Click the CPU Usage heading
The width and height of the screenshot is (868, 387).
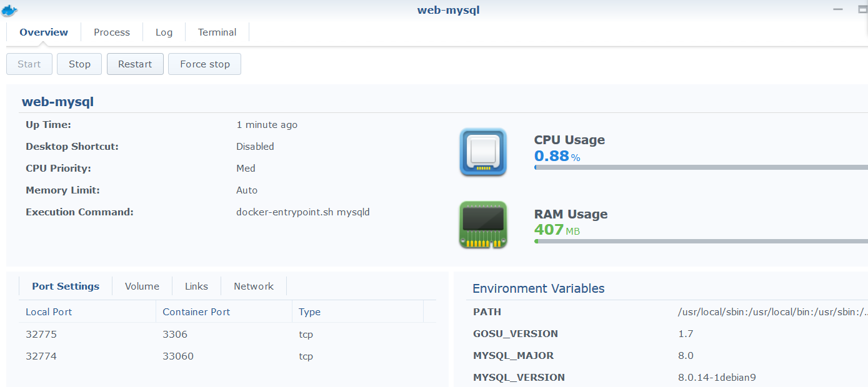click(x=569, y=140)
